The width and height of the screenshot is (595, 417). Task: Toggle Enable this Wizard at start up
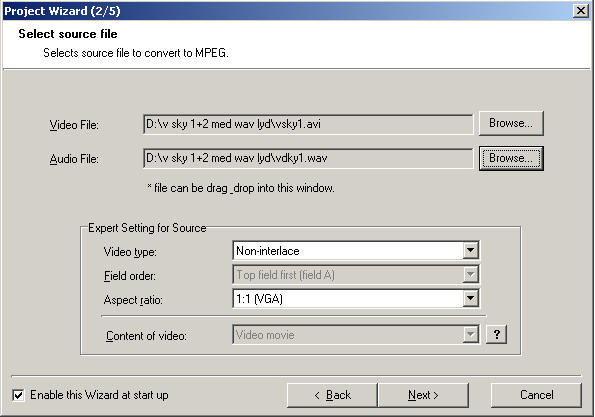[x=18, y=395]
